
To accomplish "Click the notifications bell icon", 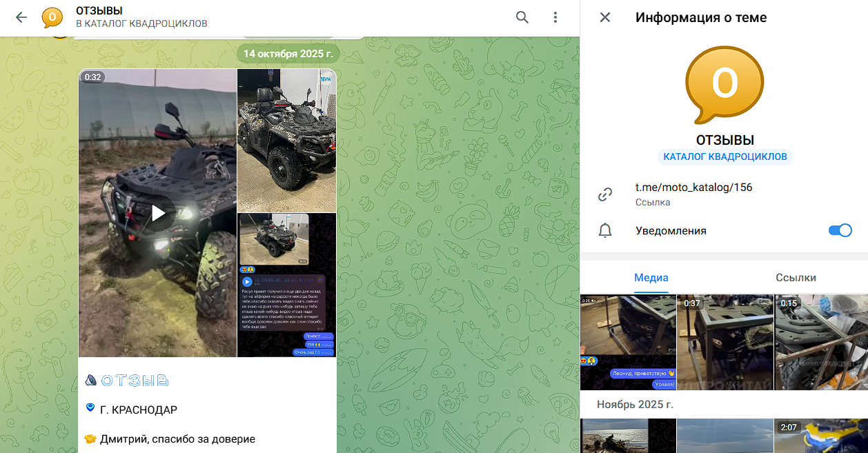I will (x=605, y=231).
